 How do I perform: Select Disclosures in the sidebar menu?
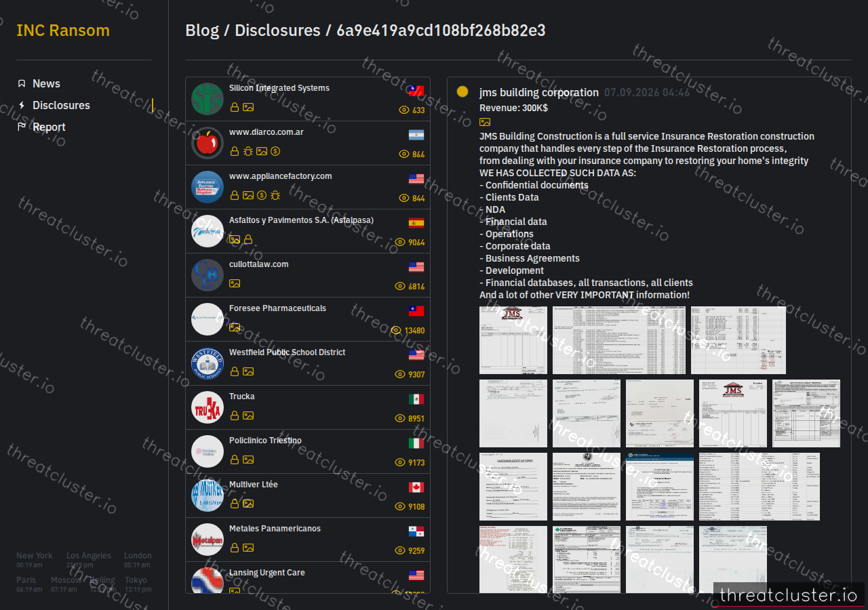61,105
